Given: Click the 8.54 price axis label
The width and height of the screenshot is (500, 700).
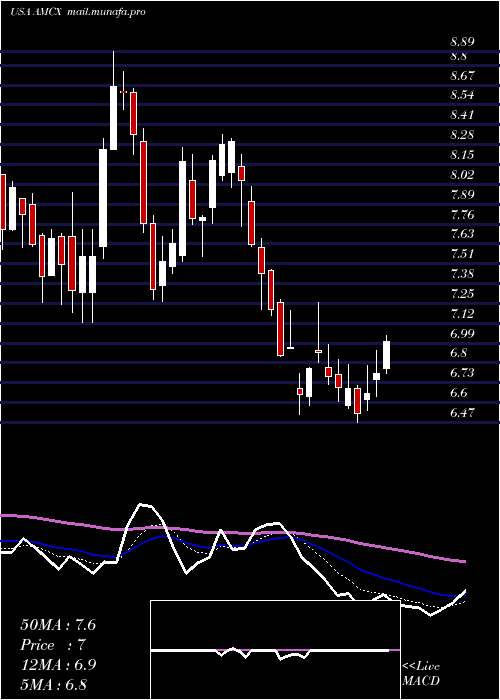Looking at the screenshot, I should click(462, 95).
